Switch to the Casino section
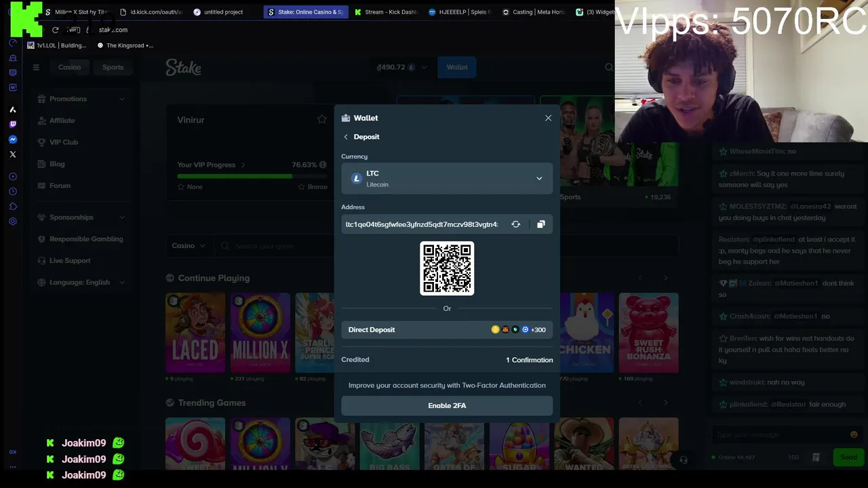 pos(69,67)
